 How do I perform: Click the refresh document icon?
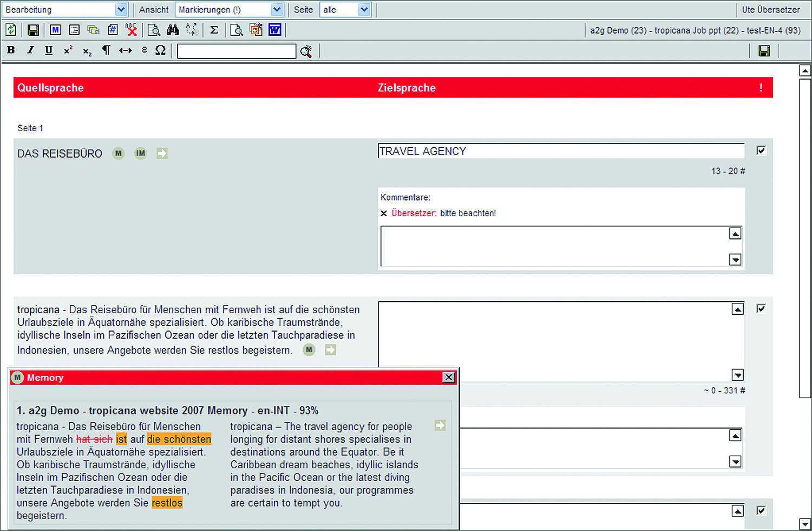[11, 30]
